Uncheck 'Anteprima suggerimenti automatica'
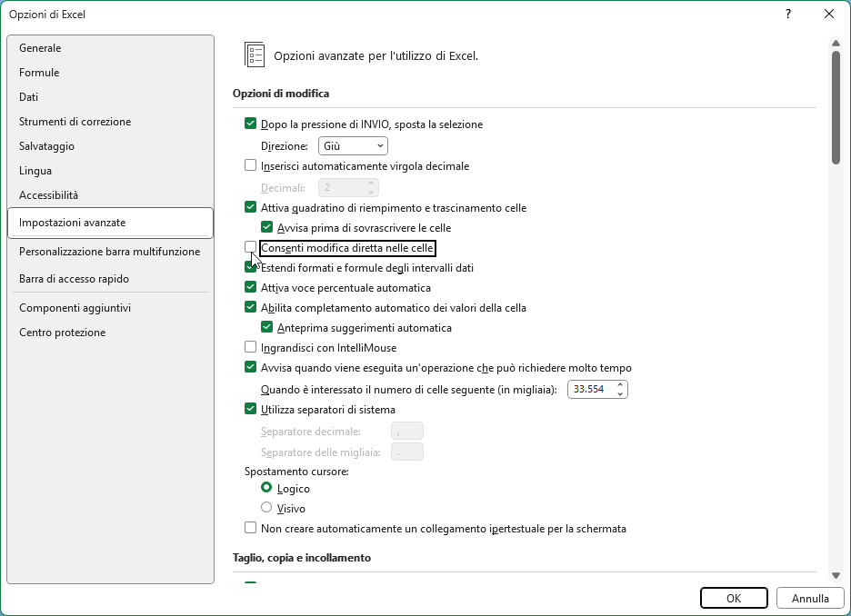Screen dimensions: 851x616 pos(266,327)
